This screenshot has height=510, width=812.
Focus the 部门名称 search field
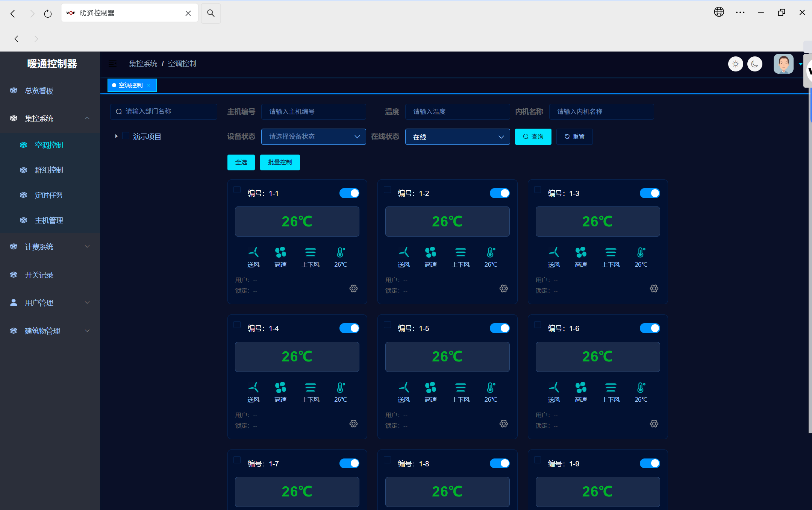(x=164, y=111)
